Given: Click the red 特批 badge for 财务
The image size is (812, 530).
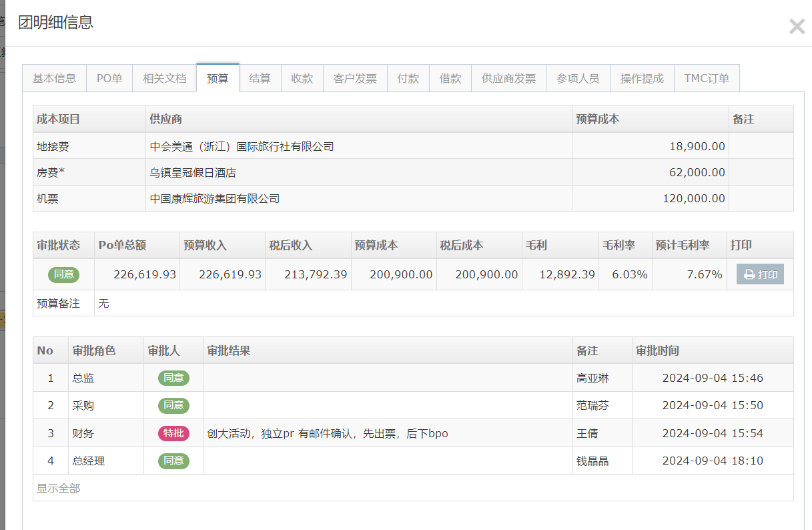Looking at the screenshot, I should (x=173, y=433).
